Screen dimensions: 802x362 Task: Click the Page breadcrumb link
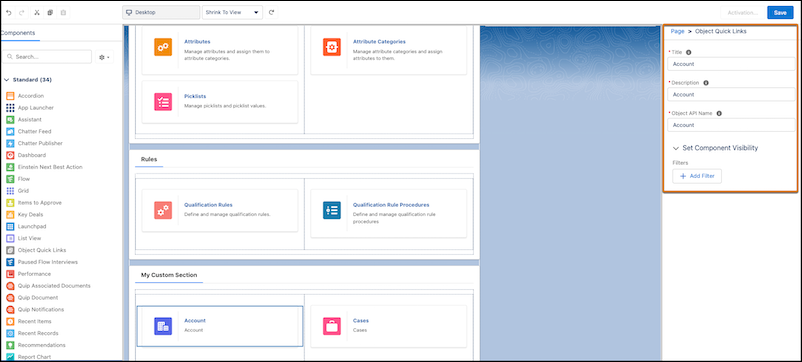click(x=677, y=31)
